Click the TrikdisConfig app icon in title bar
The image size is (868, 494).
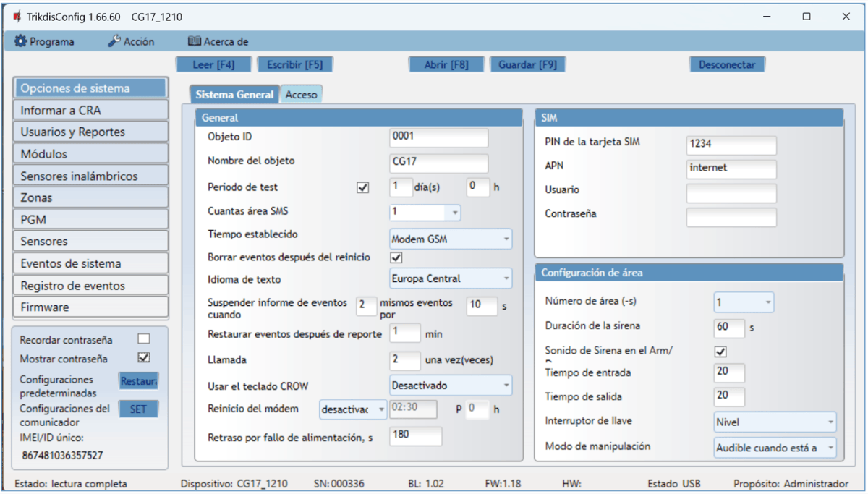pos(17,17)
